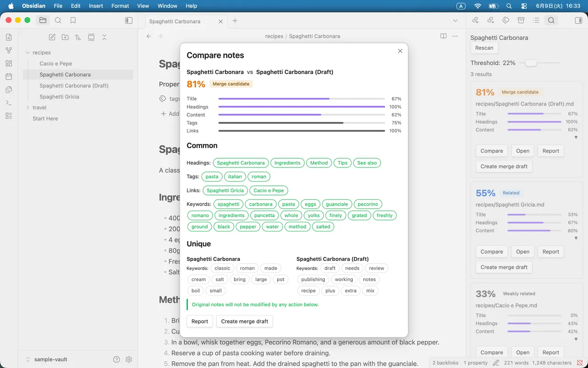This screenshot has height=368, width=588.
Task: Expand details arrow on the 33% result card
Action: 576,339
